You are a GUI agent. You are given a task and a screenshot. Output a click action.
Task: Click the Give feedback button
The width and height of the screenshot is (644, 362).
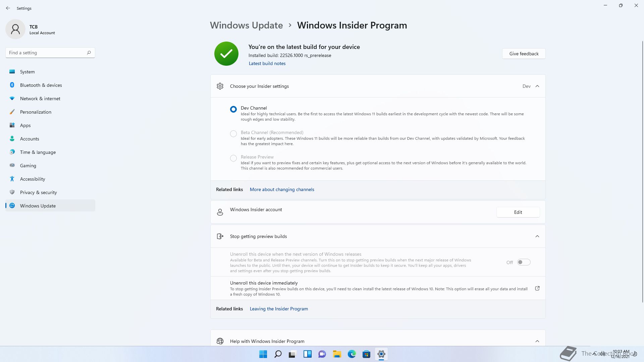click(524, 54)
